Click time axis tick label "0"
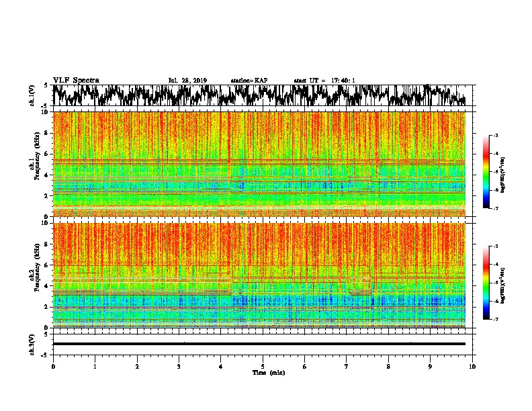 (x=53, y=367)
